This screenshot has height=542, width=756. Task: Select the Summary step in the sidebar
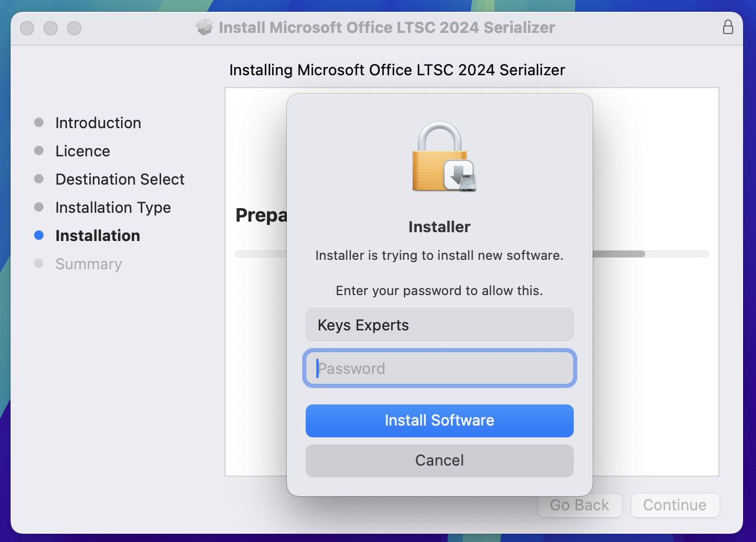point(88,264)
